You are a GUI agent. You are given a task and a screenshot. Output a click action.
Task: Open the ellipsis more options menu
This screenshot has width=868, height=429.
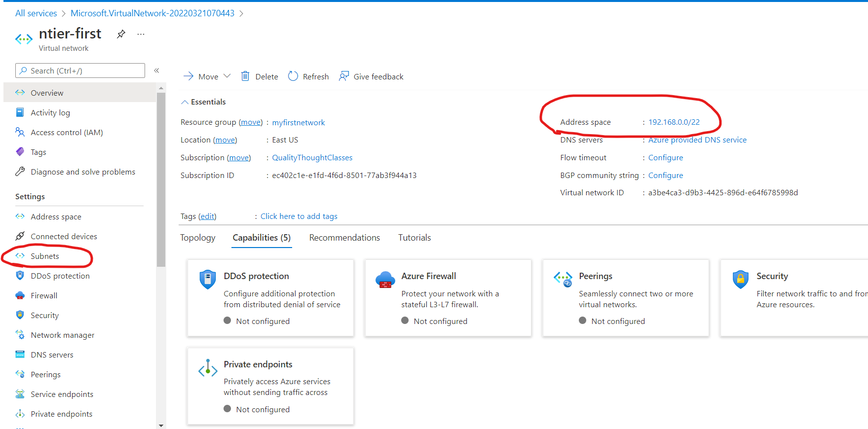click(x=141, y=34)
